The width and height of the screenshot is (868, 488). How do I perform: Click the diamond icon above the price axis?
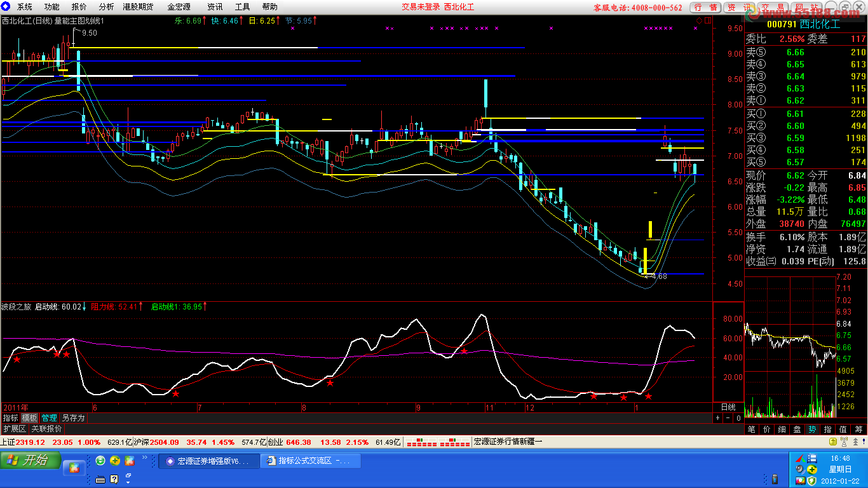pyautogui.click(x=700, y=20)
